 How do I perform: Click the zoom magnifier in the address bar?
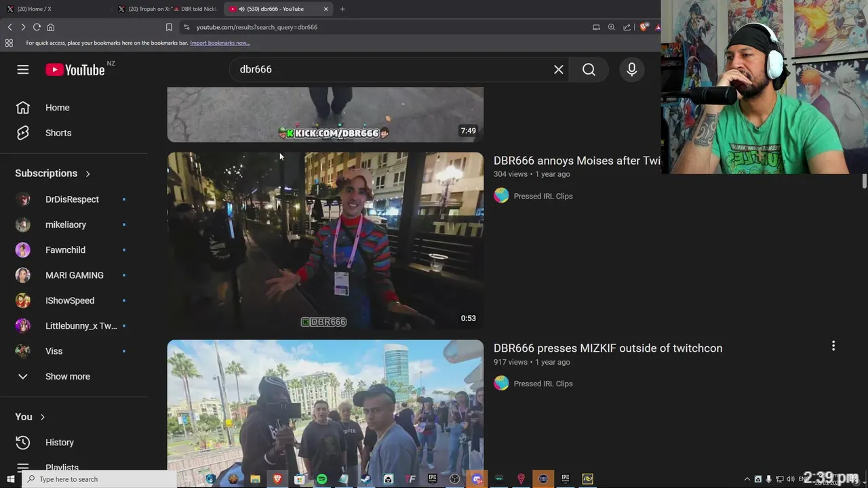point(612,27)
